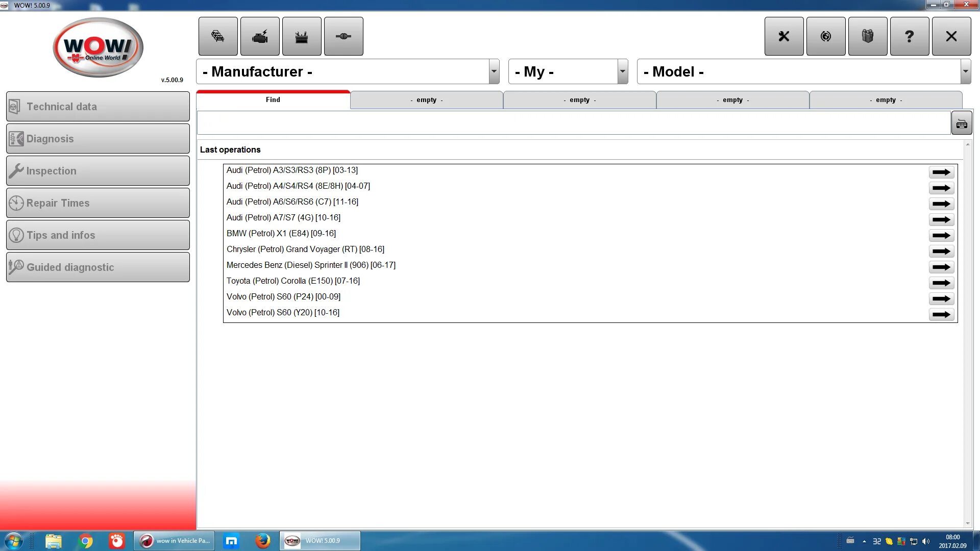Switch to 'wow in Vehicle Pa...' taskbar window
Screen dimensions: 980x551
pyautogui.click(x=175, y=541)
